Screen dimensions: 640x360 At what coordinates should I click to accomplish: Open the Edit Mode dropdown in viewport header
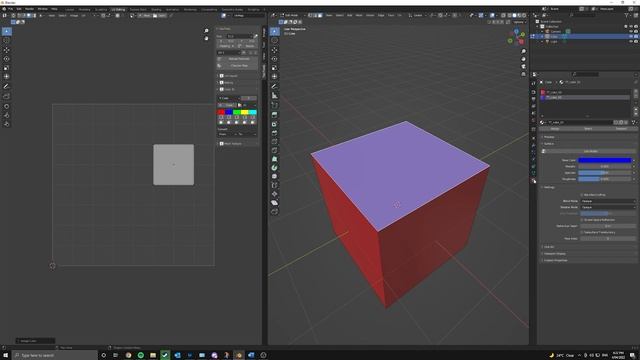click(x=292, y=16)
